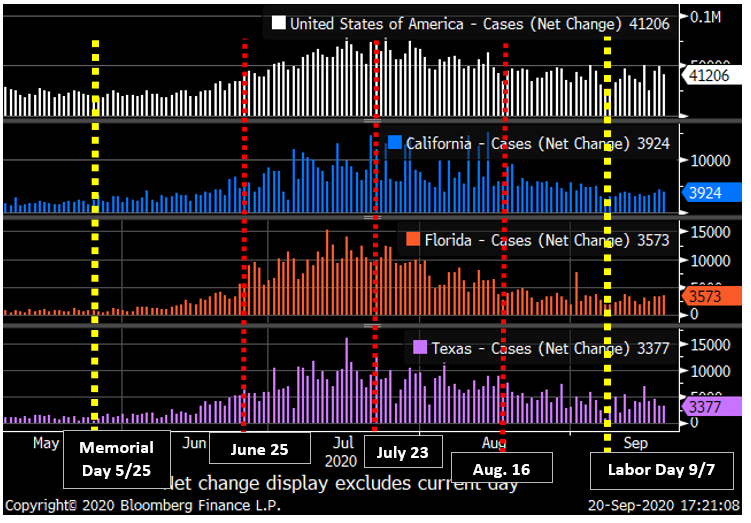Screen dimensions: 751x523
Task: Click the blue California legend swatch
Action: click(395, 143)
